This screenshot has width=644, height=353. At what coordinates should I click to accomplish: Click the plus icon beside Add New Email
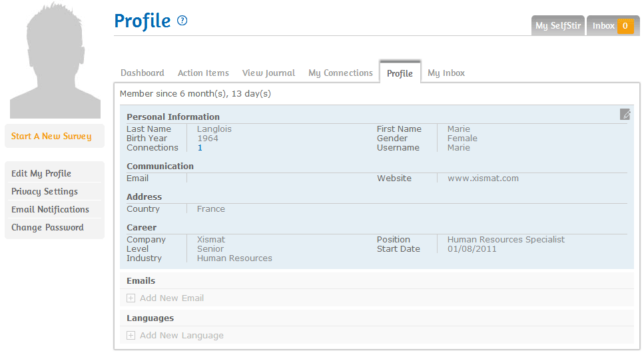pos(131,298)
